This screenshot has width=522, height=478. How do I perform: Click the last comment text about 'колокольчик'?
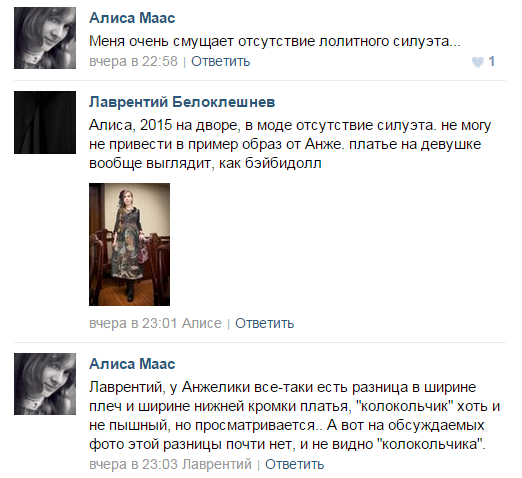click(295, 416)
